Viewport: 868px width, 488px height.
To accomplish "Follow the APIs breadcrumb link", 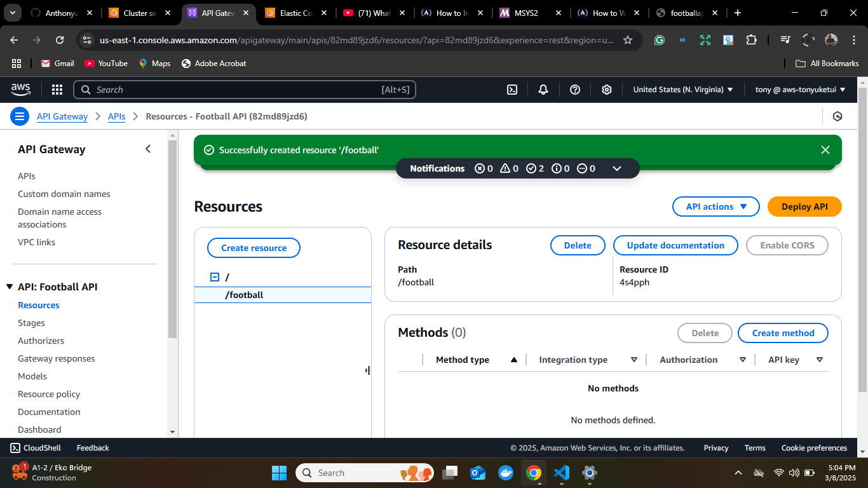I will point(116,116).
